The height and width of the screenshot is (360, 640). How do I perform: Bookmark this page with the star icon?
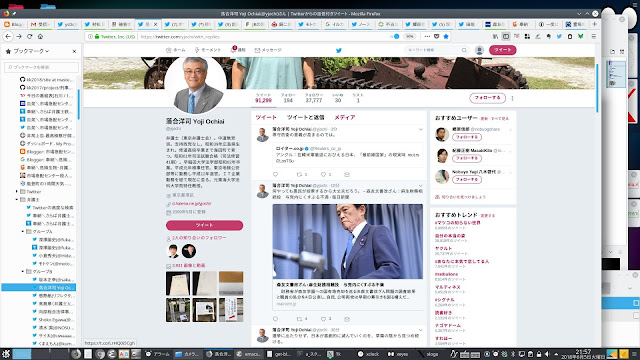446,36
